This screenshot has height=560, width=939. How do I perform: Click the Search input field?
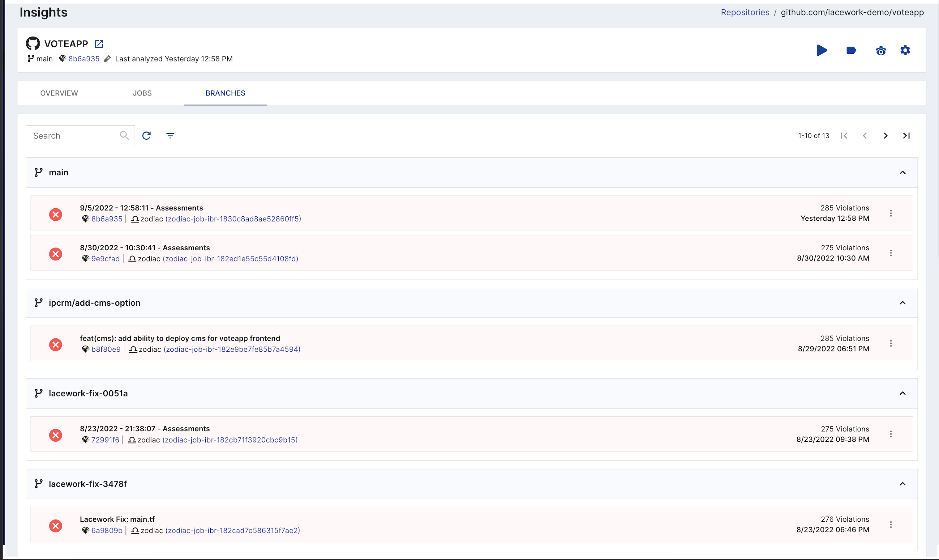click(72, 135)
